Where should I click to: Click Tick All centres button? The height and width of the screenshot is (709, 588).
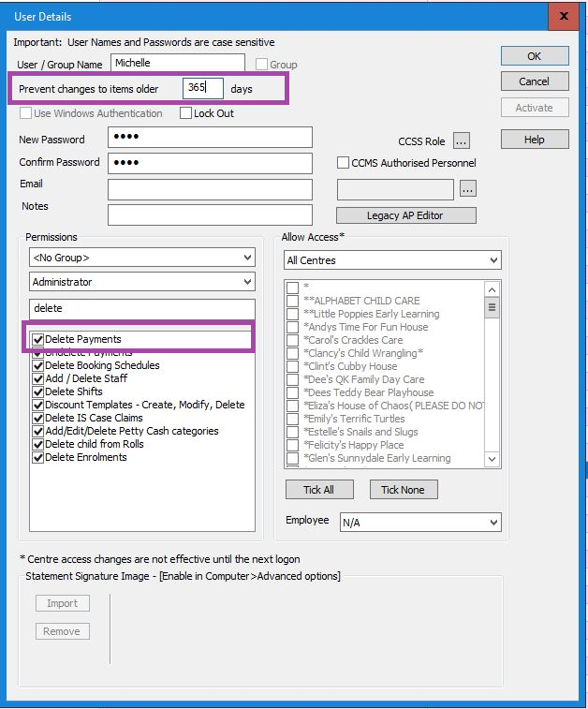point(318,490)
